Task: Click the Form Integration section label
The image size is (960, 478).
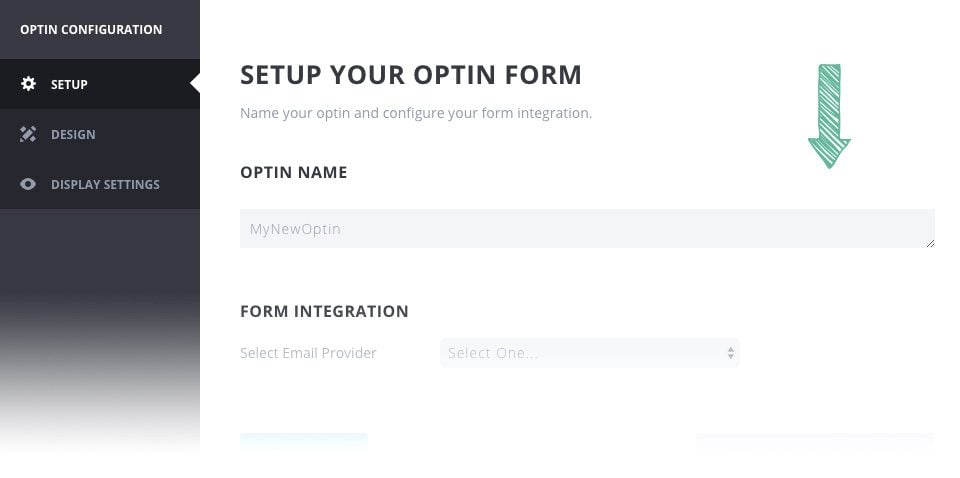Action: pyautogui.click(x=324, y=311)
